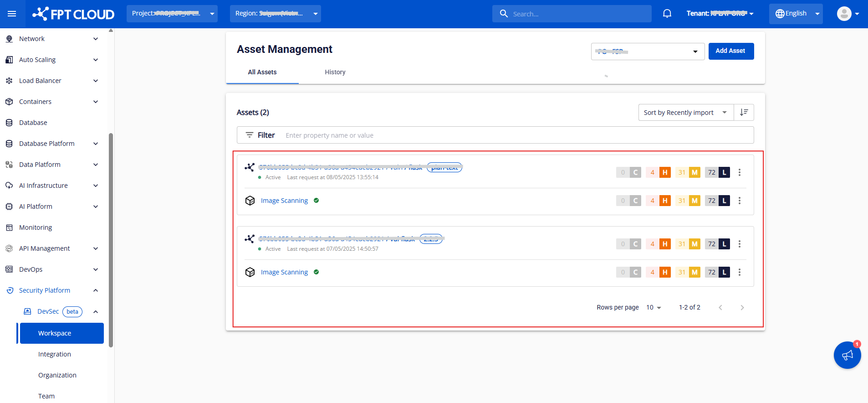Open the Sort by Recently import dropdown

click(685, 113)
